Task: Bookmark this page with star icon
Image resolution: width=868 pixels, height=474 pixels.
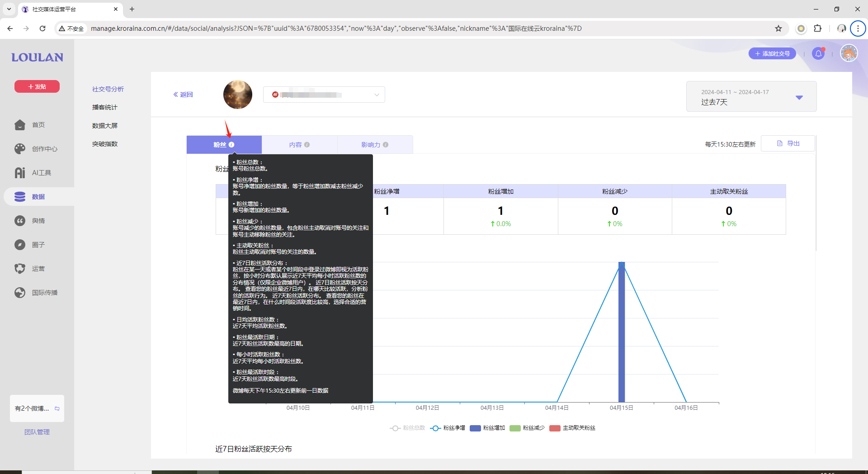Action: pyautogui.click(x=778, y=28)
